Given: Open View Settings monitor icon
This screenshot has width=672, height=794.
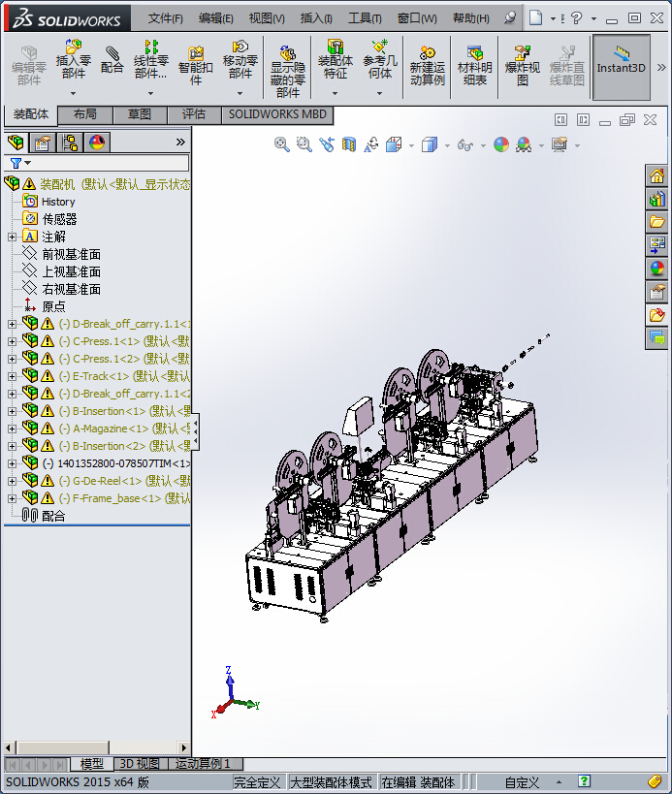Looking at the screenshot, I should point(560,144).
